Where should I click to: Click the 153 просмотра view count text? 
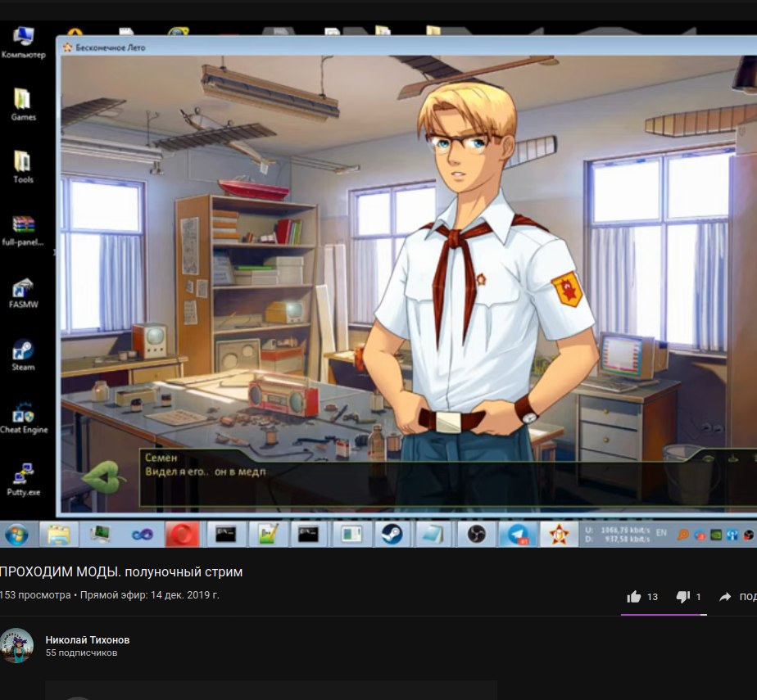tap(34, 595)
